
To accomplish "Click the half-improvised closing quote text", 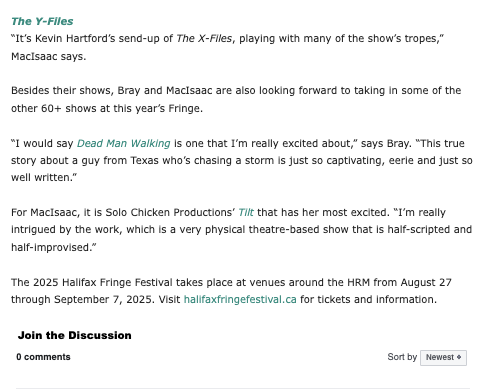I will [x=54, y=247].
